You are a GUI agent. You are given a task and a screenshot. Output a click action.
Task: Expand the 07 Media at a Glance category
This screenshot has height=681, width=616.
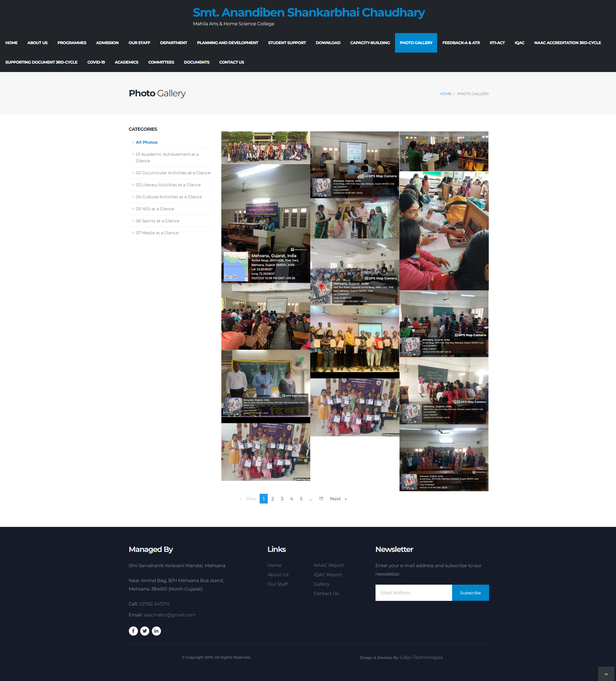click(x=157, y=232)
